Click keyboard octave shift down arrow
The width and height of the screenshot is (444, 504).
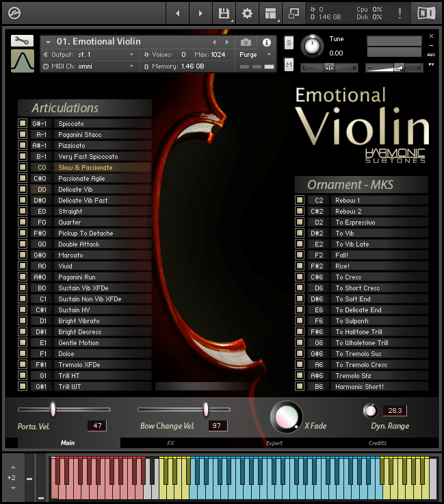pos(13,488)
